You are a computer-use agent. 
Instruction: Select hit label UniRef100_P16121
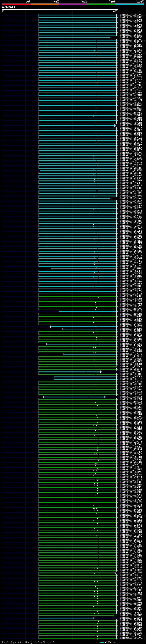pyautogui.click(x=131, y=357)
